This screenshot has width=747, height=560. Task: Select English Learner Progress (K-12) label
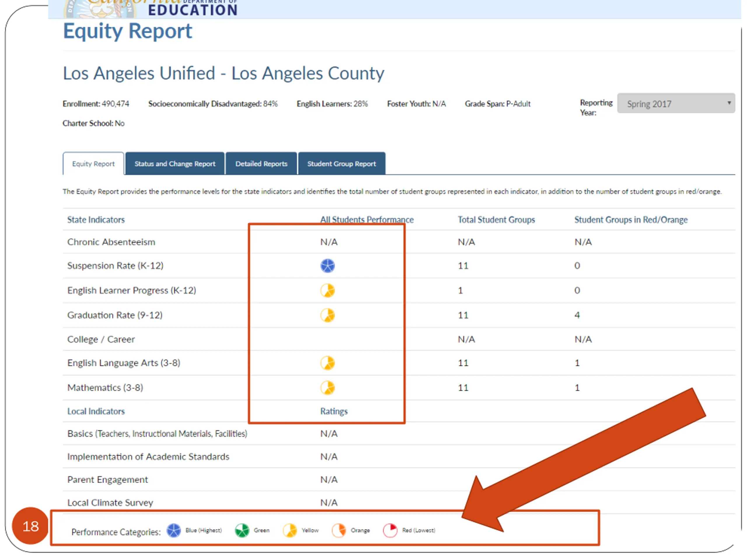[x=131, y=290]
